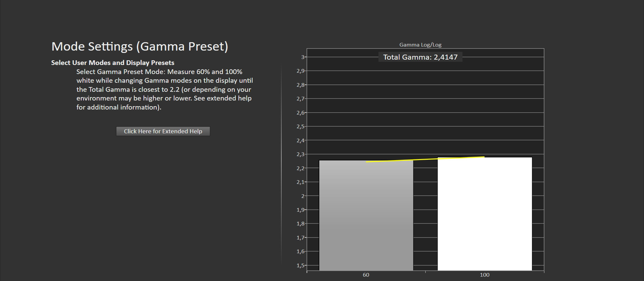Image resolution: width=644 pixels, height=281 pixels.
Task: Click the '2,5' y-axis tick label
Action: pyautogui.click(x=300, y=127)
